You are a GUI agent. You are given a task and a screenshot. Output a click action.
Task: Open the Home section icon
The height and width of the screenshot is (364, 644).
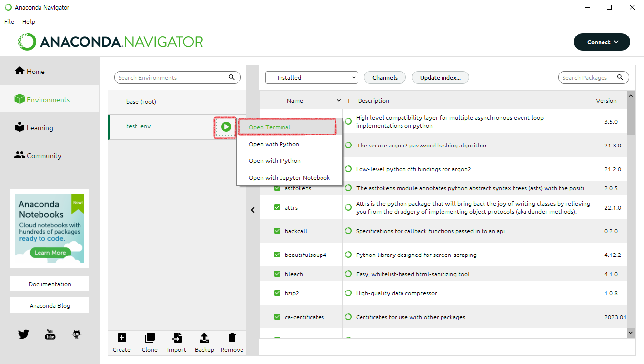tap(20, 71)
